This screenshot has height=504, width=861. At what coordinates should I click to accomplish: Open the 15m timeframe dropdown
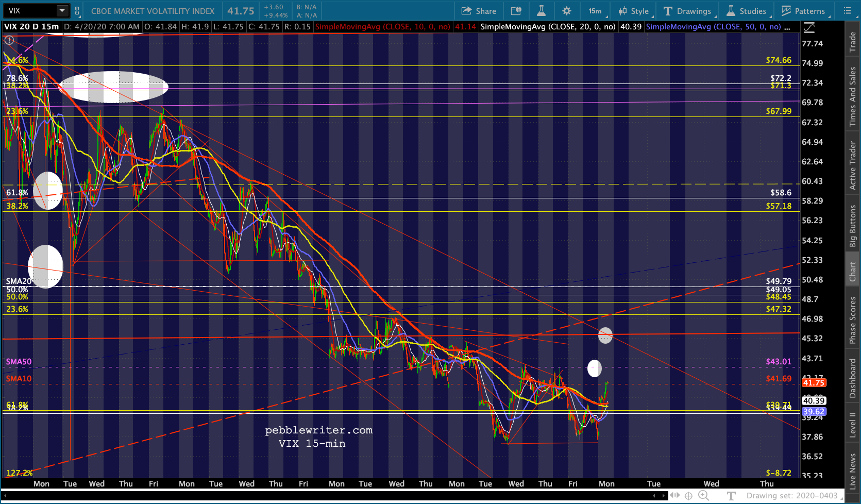point(597,11)
